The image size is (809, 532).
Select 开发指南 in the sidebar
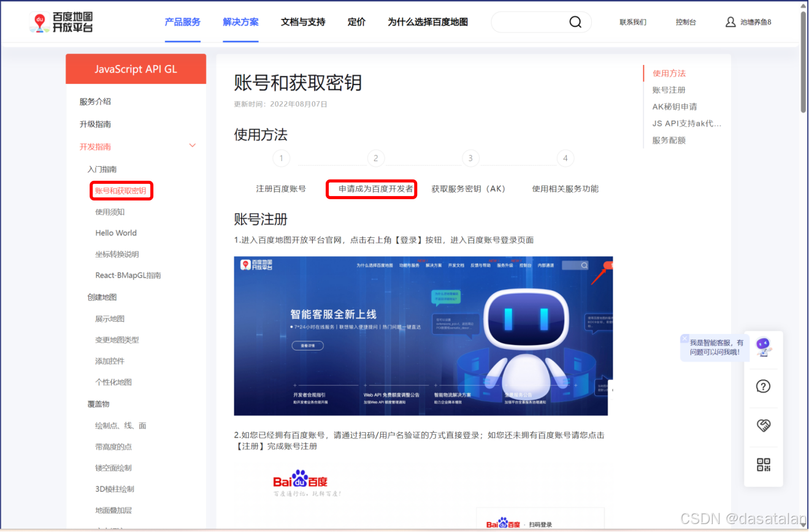[x=95, y=147]
